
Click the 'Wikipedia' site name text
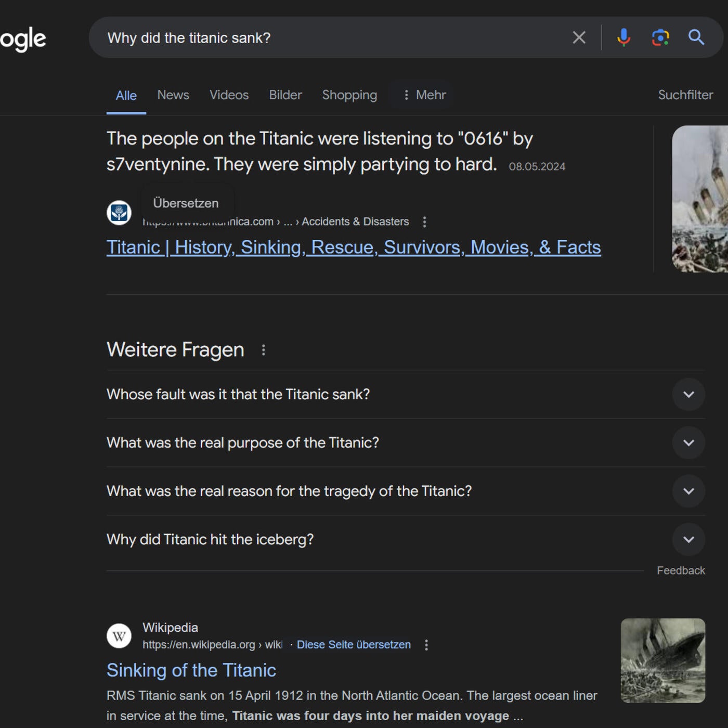pyautogui.click(x=170, y=628)
